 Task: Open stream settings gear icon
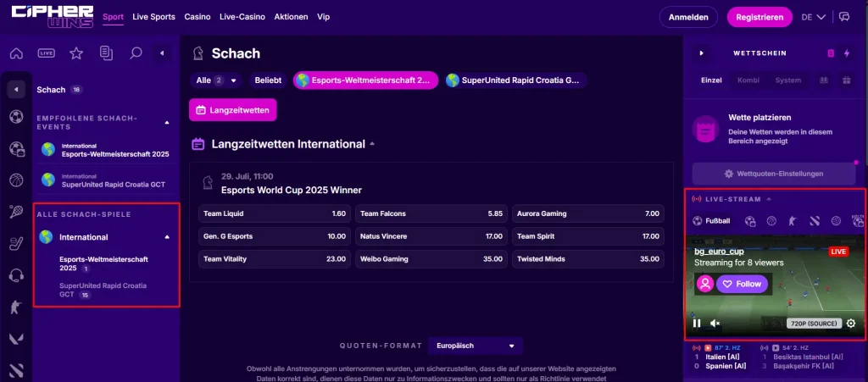(851, 324)
